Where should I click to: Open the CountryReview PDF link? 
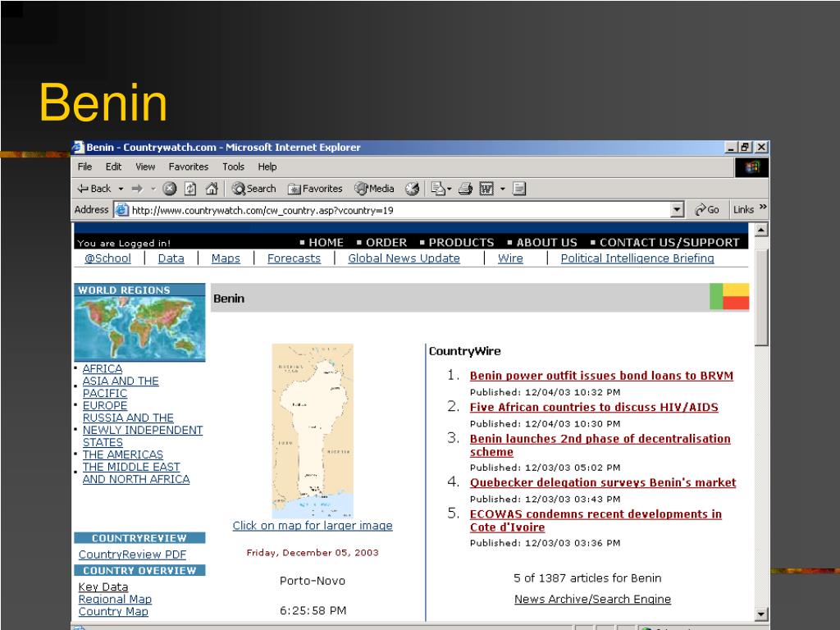tap(132, 555)
